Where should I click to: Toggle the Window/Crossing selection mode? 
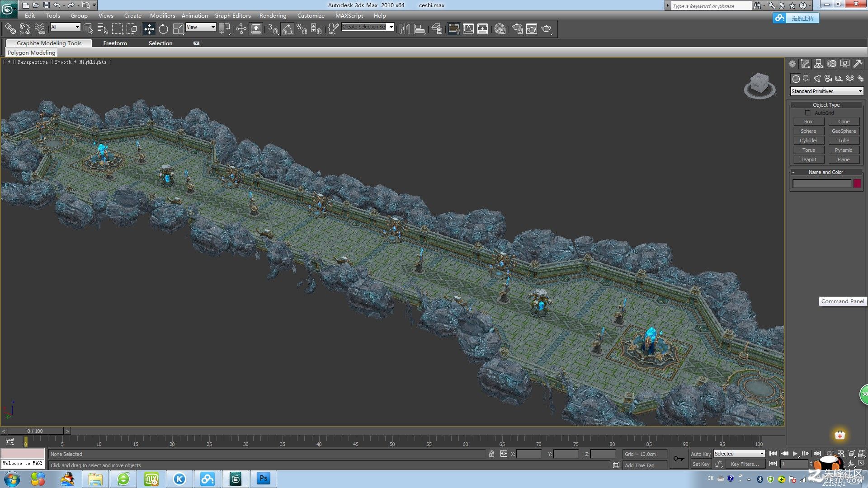click(x=132, y=29)
